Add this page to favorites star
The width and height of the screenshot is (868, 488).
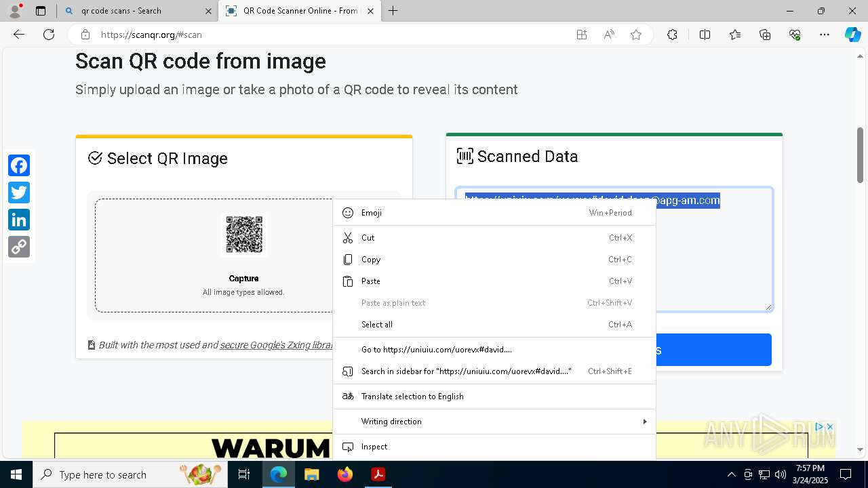coord(636,35)
